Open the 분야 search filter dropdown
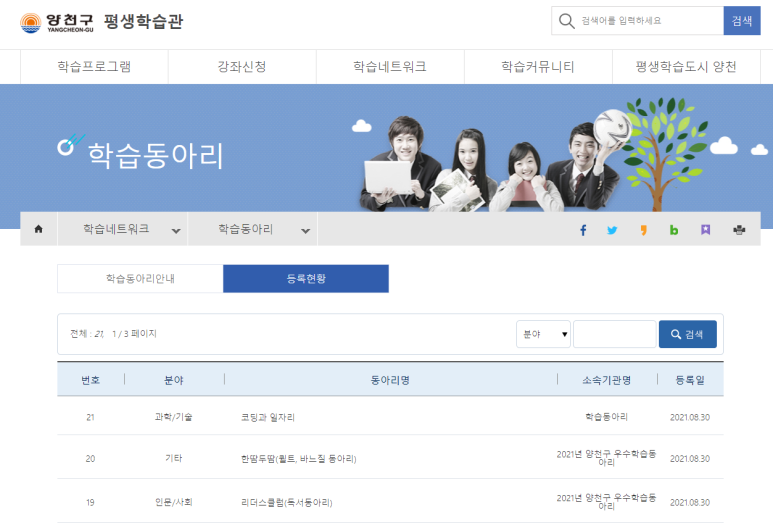773x524 pixels. [543, 334]
